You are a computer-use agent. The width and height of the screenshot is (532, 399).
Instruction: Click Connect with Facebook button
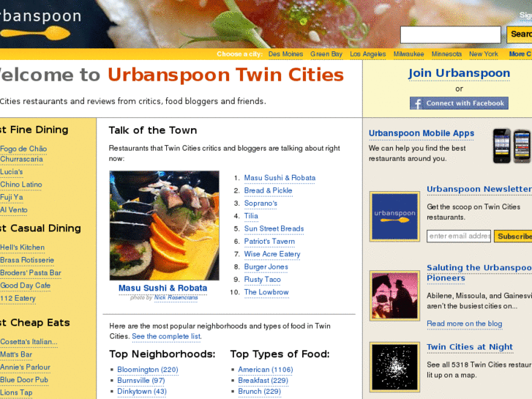(x=459, y=103)
